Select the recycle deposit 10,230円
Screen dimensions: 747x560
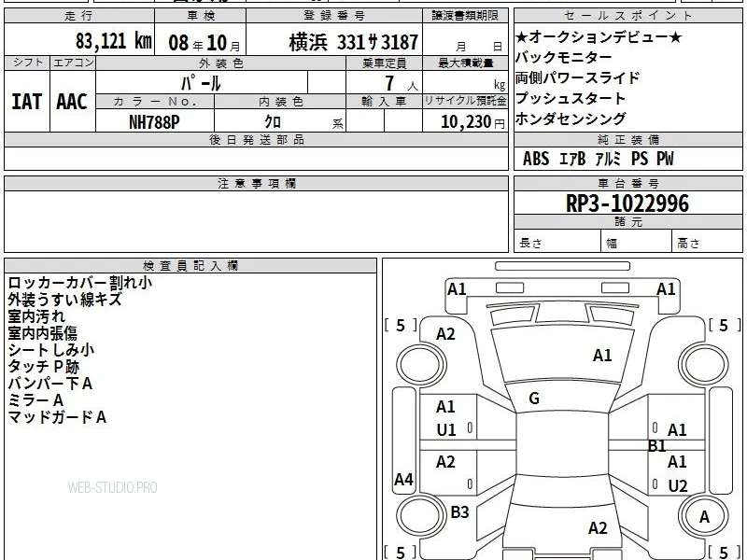coord(472,122)
